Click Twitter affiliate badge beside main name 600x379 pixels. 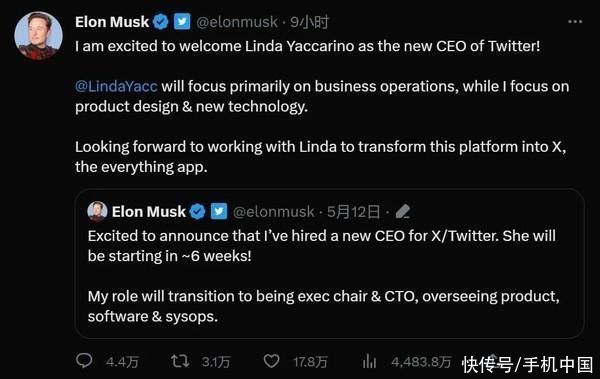(x=182, y=22)
